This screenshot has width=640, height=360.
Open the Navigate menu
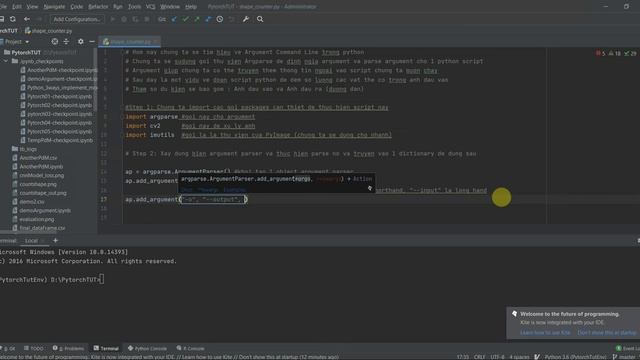pyautogui.click(x=54, y=7)
